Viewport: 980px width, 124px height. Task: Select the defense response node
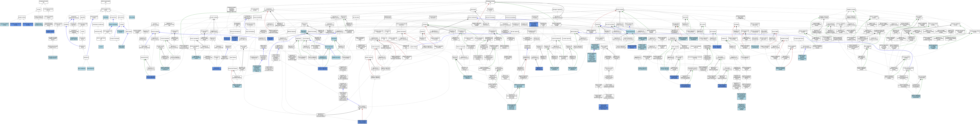pyautogui.click(x=291, y=32)
